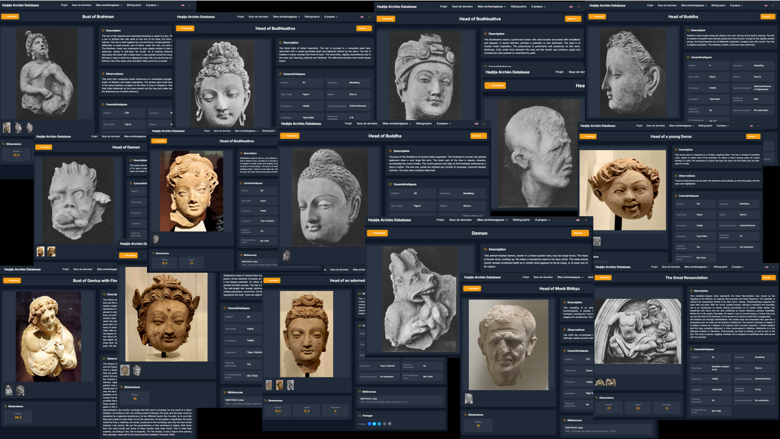Screen dimensions: 780x439
Task: Click the Suivant button on Demon page
Action: [x=580, y=233]
